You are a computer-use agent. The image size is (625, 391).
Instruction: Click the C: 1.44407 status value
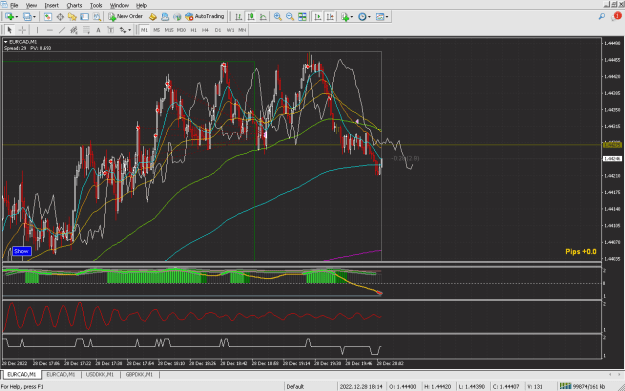pyautogui.click(x=506, y=387)
